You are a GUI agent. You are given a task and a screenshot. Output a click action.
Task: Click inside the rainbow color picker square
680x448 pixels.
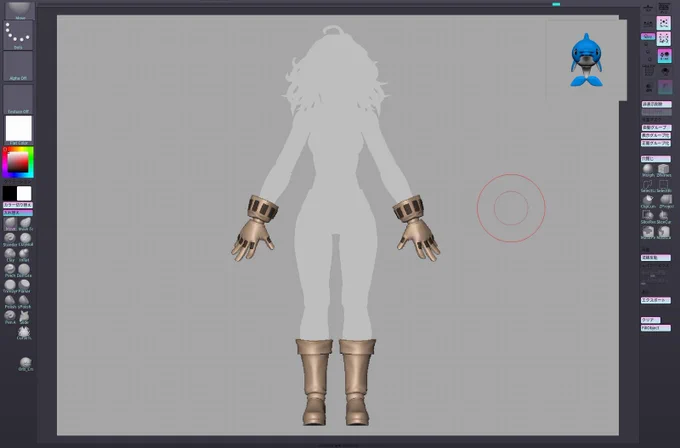point(18,162)
